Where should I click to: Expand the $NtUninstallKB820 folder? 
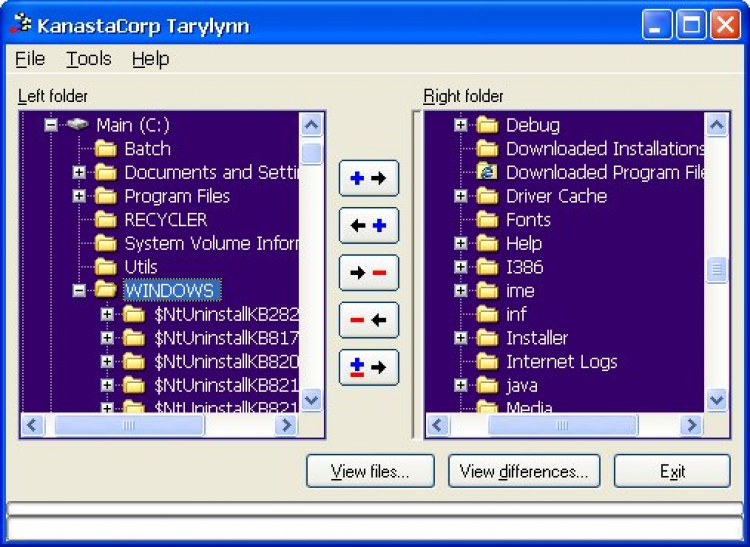[x=108, y=361]
